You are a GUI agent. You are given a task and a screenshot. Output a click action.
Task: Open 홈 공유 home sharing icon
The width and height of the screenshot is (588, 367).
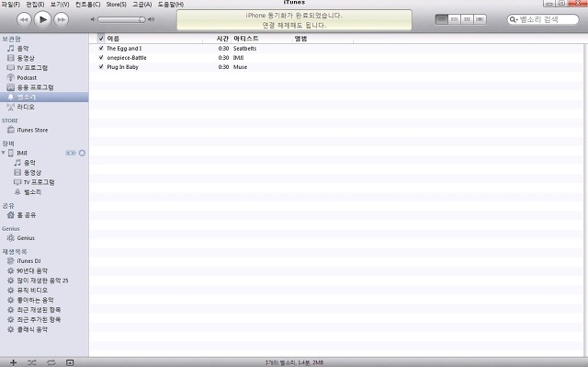pos(10,215)
